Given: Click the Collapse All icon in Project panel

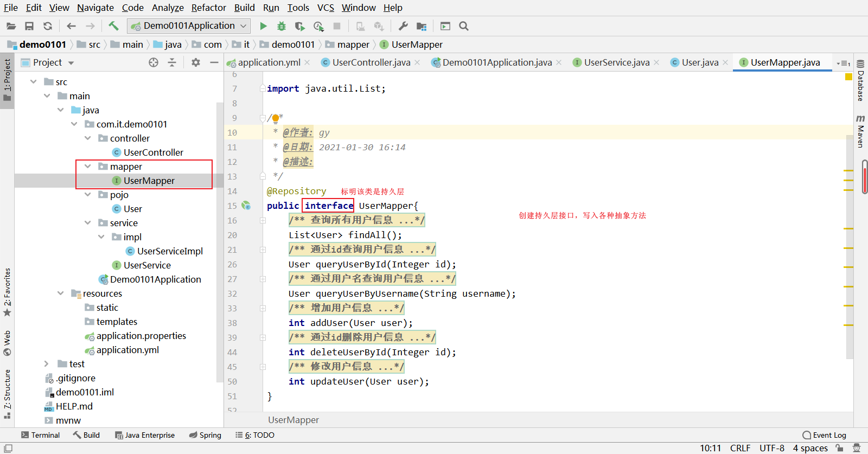Looking at the screenshot, I should tap(172, 62).
